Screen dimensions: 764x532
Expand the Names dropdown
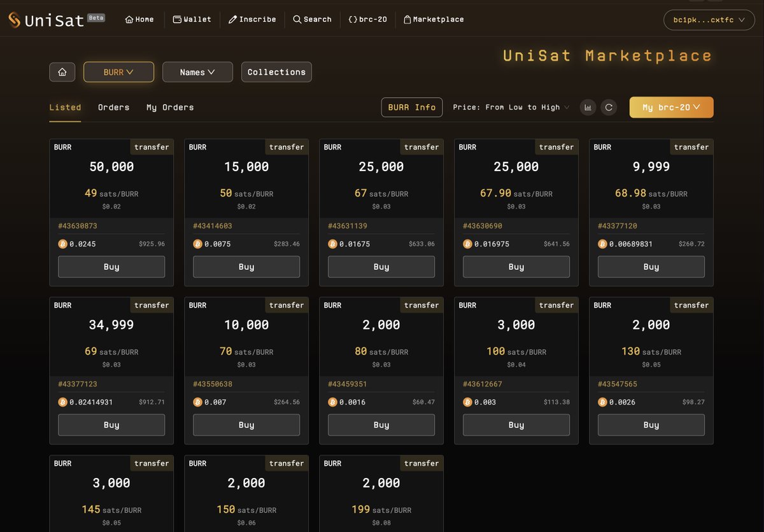tap(197, 72)
